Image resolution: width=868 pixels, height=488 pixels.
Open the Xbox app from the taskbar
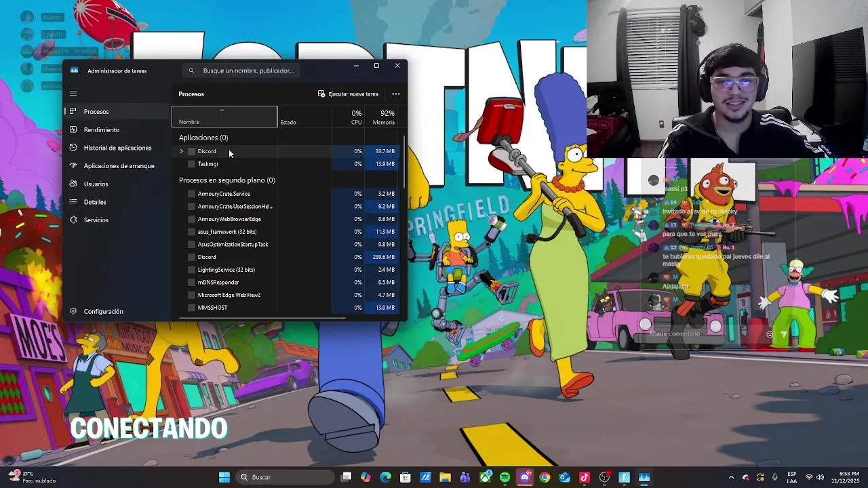tap(485, 477)
